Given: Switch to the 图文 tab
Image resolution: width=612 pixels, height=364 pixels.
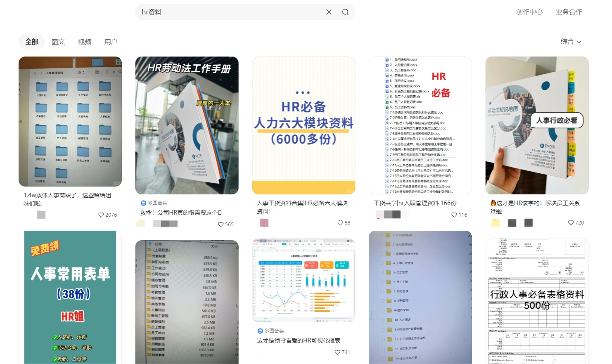Looking at the screenshot, I should (58, 42).
